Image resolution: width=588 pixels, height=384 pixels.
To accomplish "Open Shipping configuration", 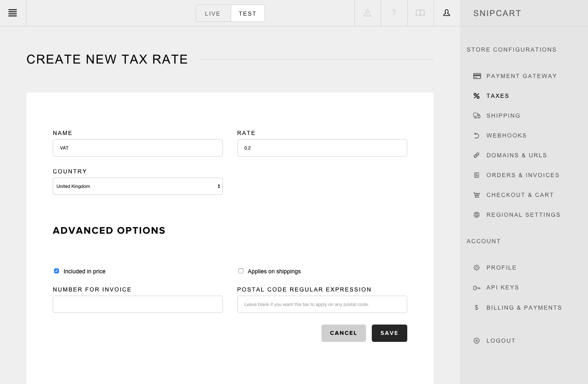I will pos(503,116).
